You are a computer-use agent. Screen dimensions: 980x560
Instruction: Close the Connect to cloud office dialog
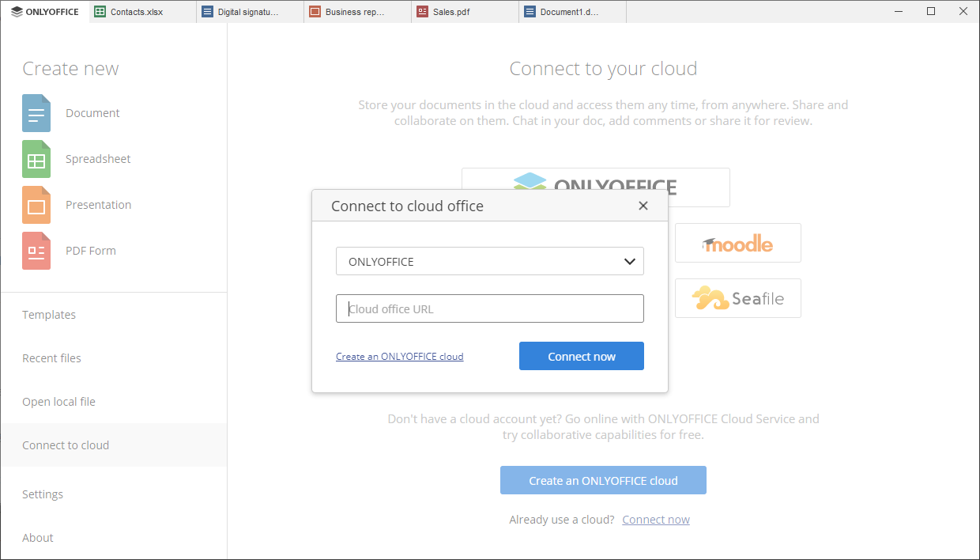tap(643, 206)
